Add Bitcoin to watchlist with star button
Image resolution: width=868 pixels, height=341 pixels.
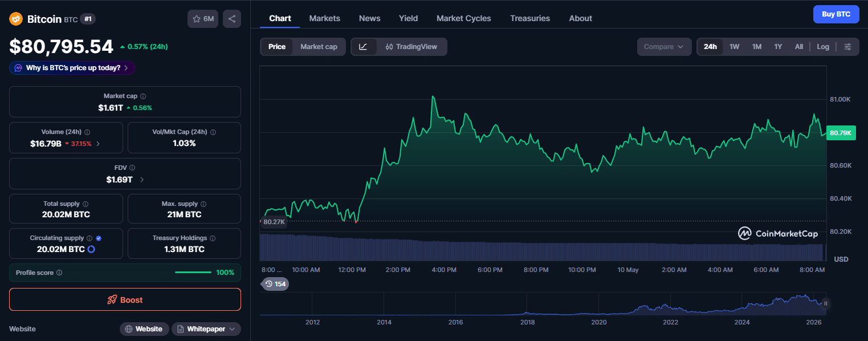[x=203, y=19]
